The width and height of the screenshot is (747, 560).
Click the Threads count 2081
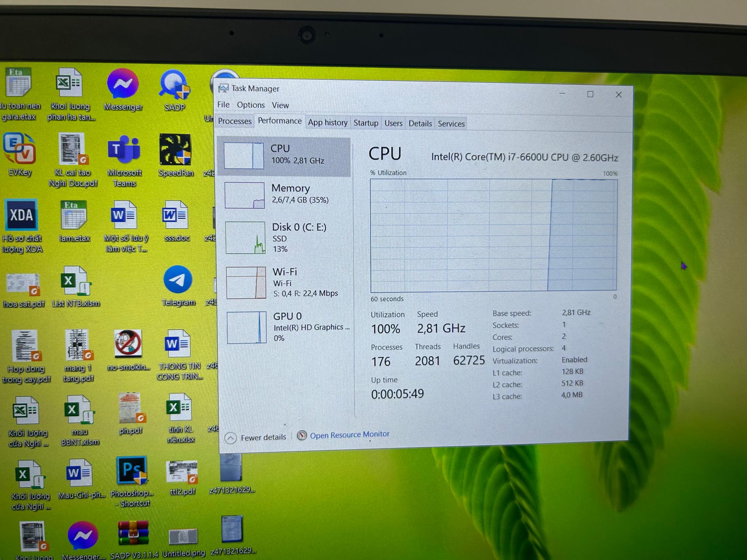(x=427, y=360)
